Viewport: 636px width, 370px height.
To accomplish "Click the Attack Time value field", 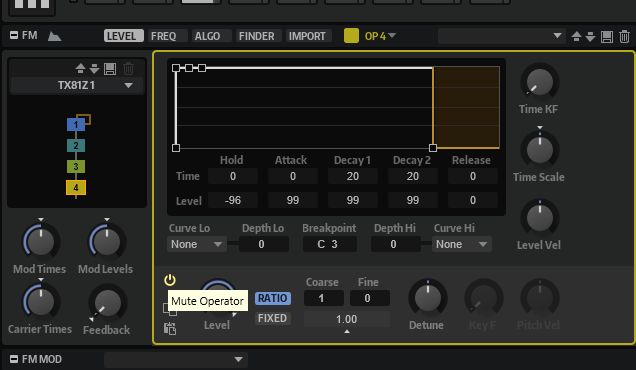I will click(292, 176).
